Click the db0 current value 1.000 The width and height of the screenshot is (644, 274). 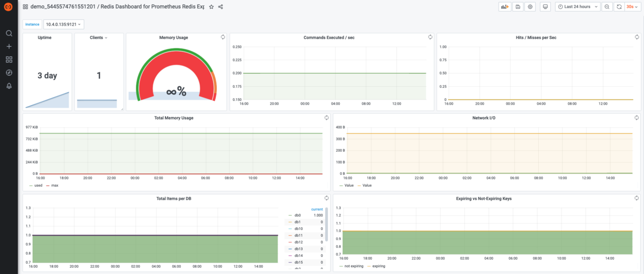click(x=318, y=215)
